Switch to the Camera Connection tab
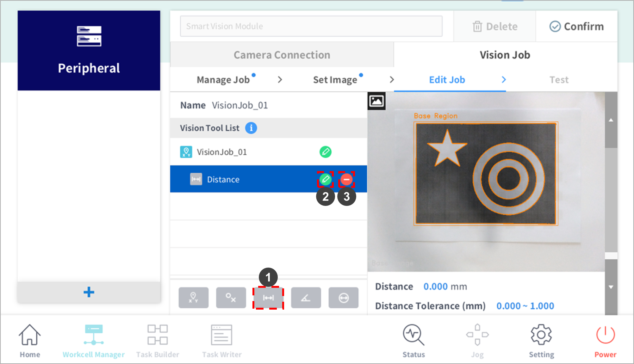The width and height of the screenshot is (634, 364). coord(282,55)
